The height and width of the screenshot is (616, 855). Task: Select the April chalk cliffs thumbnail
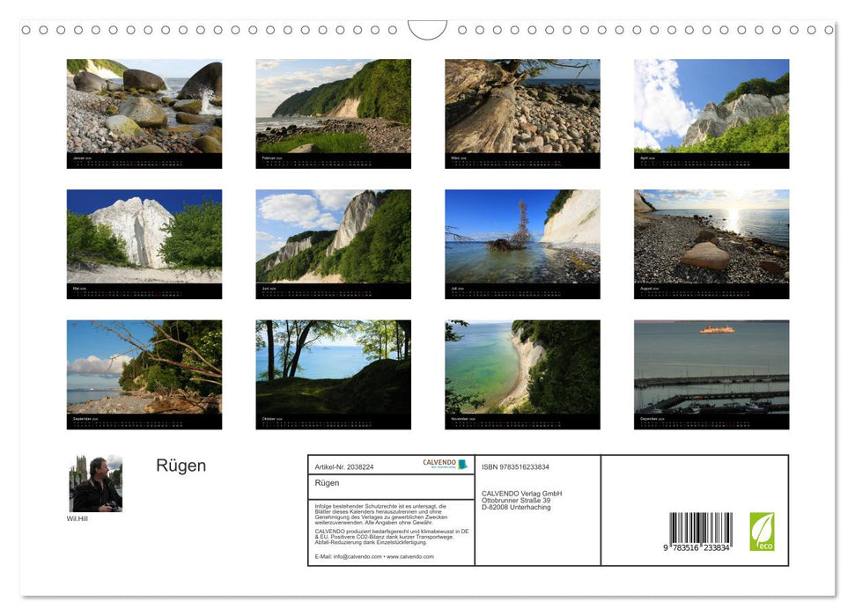(711, 113)
